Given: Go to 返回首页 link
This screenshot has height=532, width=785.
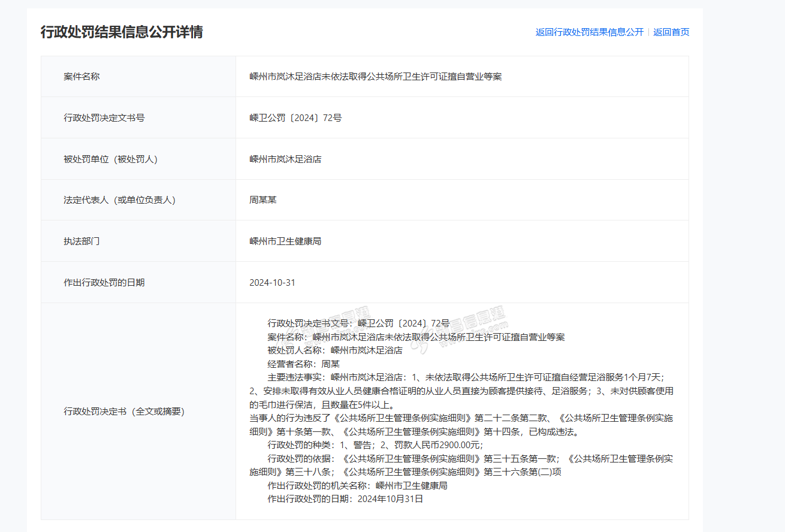Looking at the screenshot, I should pos(671,32).
